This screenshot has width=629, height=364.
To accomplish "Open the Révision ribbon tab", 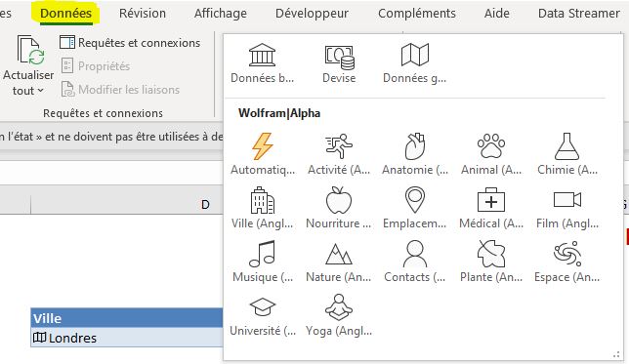I will [x=143, y=14].
